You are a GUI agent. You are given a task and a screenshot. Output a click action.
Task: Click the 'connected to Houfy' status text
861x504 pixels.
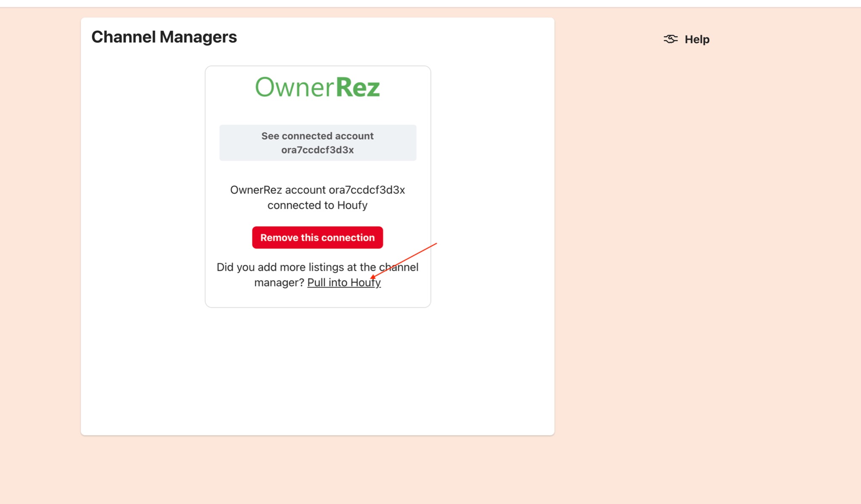(x=317, y=205)
